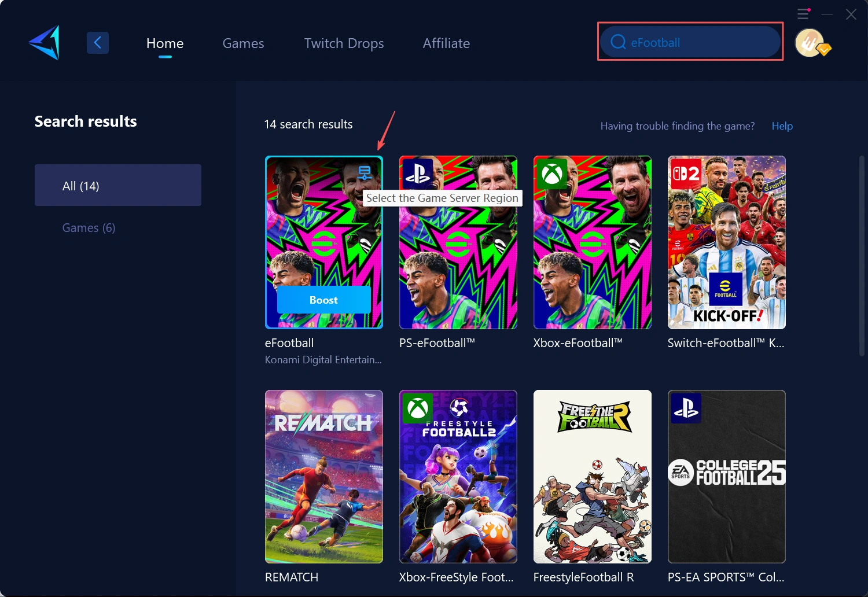Go back using the arrow button
Screen dimensions: 868x597
point(98,43)
